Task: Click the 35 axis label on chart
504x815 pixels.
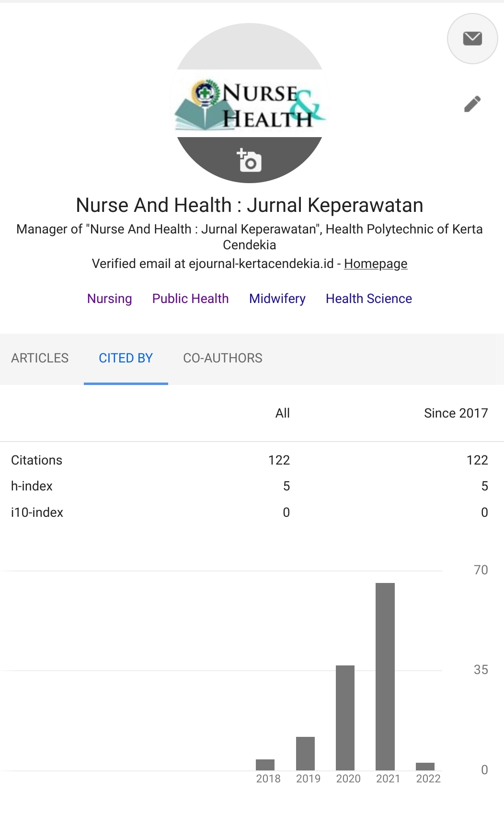Action: (x=481, y=670)
